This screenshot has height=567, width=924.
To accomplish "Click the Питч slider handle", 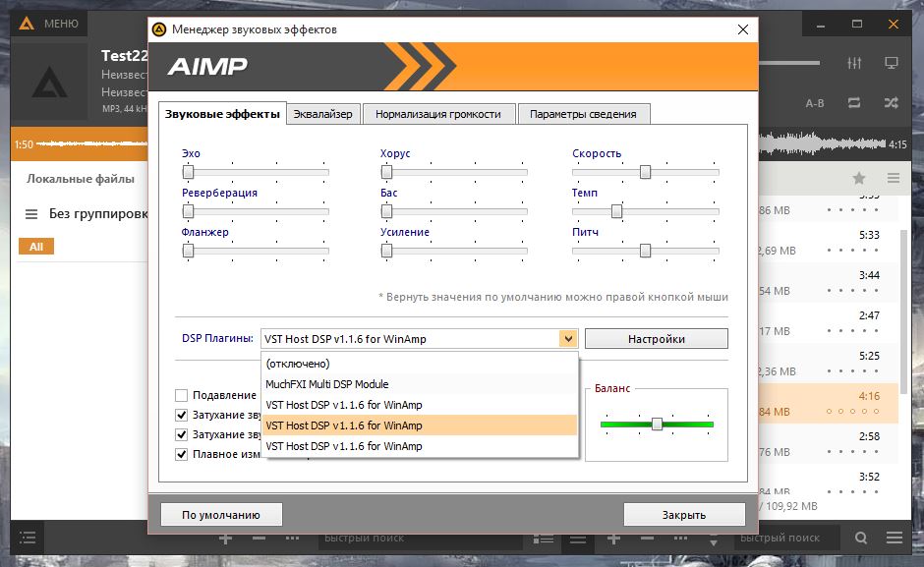I will tap(645, 251).
